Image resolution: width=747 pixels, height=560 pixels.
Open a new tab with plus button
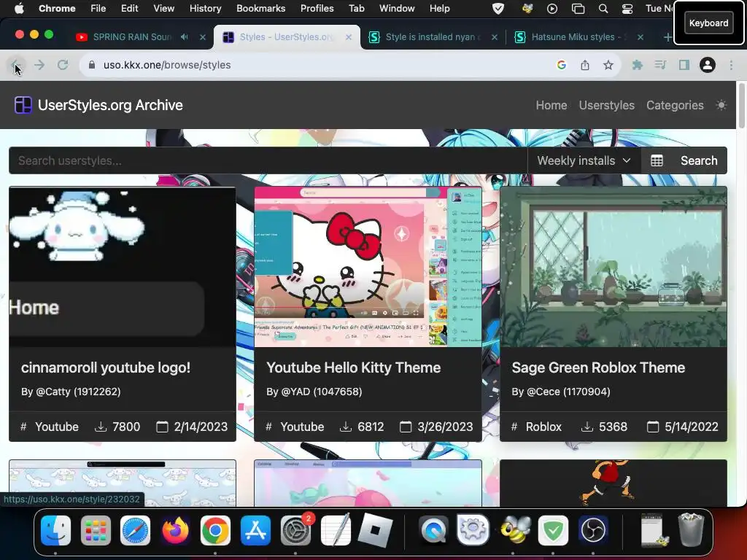tap(667, 37)
